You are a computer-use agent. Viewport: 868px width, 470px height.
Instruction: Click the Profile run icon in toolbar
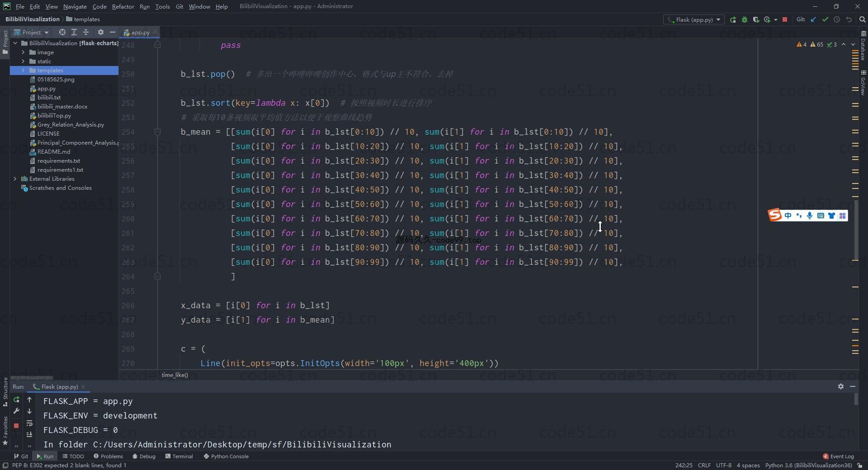click(x=767, y=19)
